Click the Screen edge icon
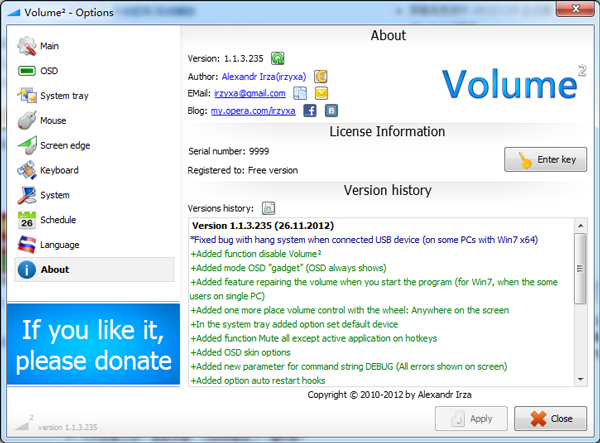 pyautogui.click(x=27, y=145)
